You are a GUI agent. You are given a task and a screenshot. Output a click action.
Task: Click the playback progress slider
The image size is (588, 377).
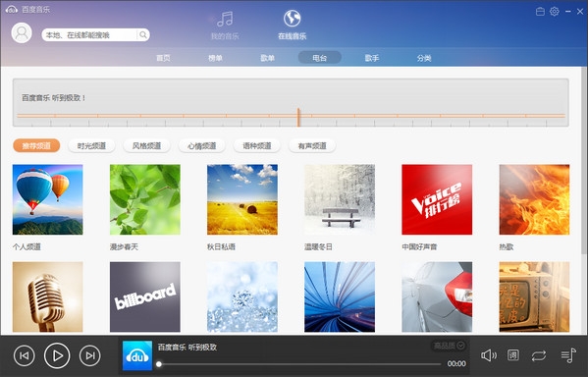pos(299,364)
